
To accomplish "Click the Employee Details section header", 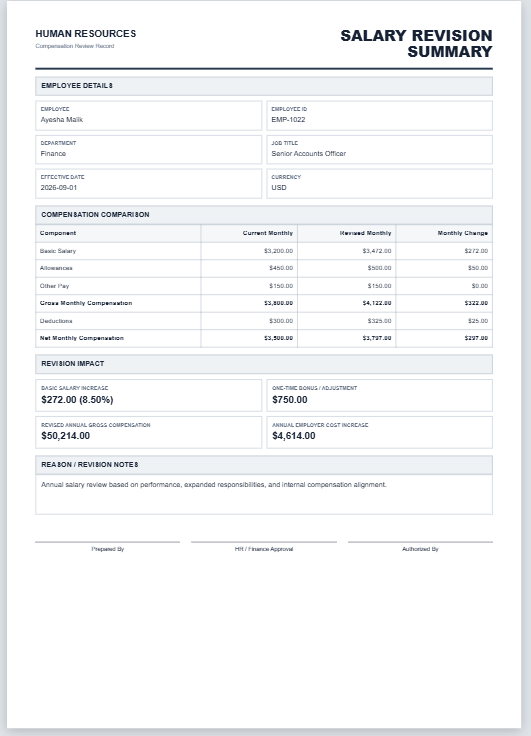I will 264,86.
